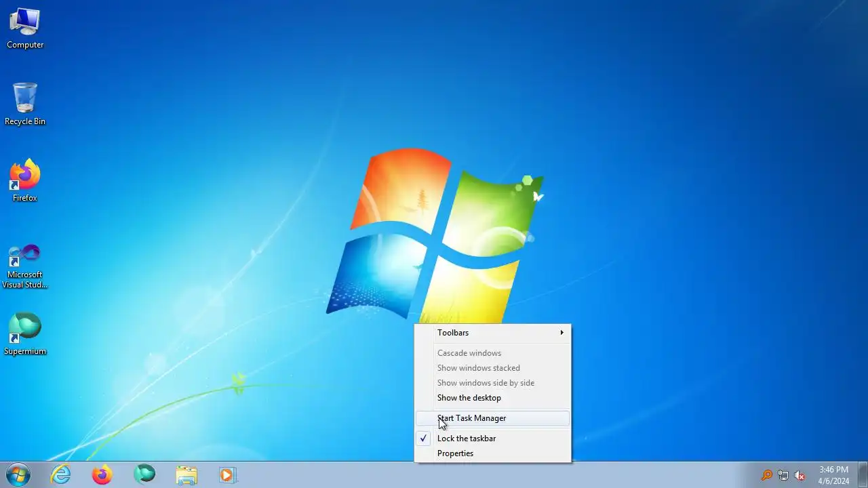Open Windows Explorer from the taskbar

pos(186,474)
